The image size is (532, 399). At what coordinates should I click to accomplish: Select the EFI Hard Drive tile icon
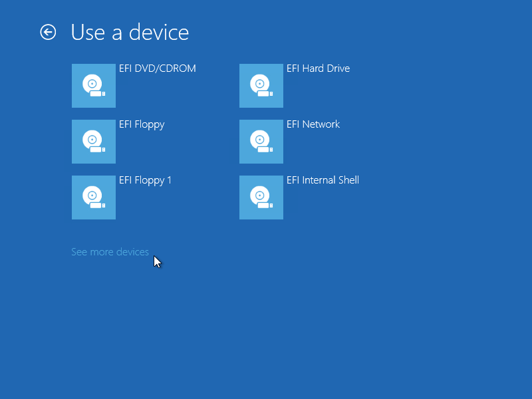click(x=261, y=86)
